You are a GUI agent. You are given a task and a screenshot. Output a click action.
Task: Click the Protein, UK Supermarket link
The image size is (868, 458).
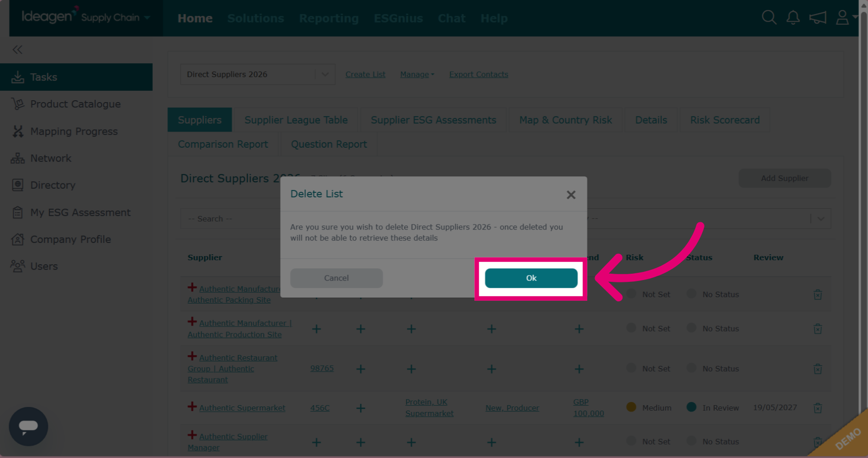coord(429,408)
